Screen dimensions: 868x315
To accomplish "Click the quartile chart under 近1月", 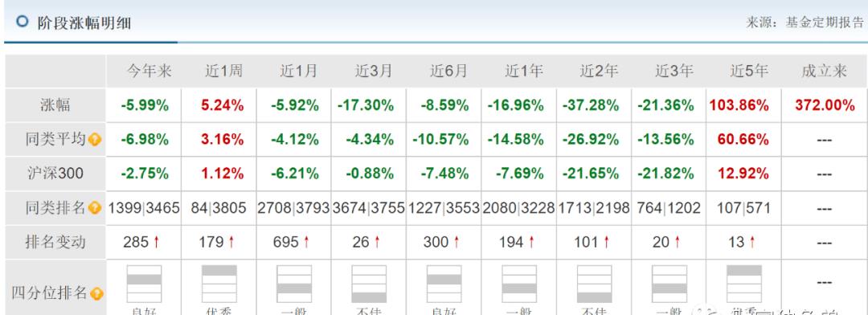I will (x=294, y=284).
